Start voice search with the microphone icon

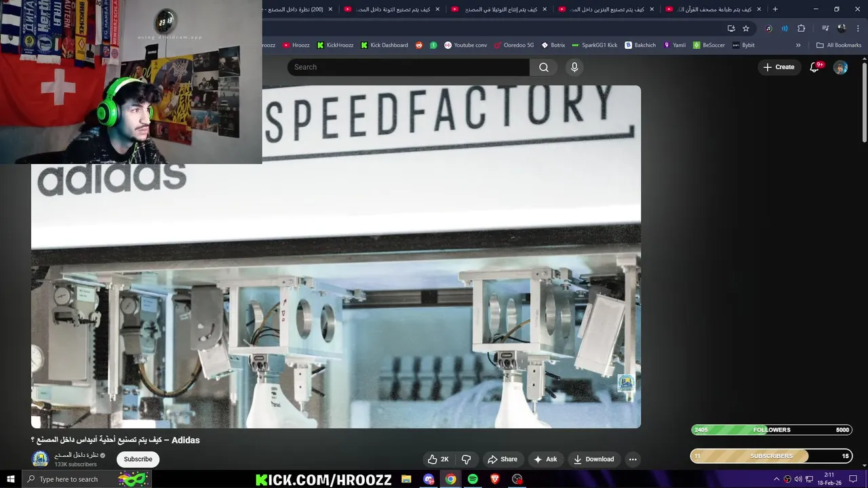point(574,67)
